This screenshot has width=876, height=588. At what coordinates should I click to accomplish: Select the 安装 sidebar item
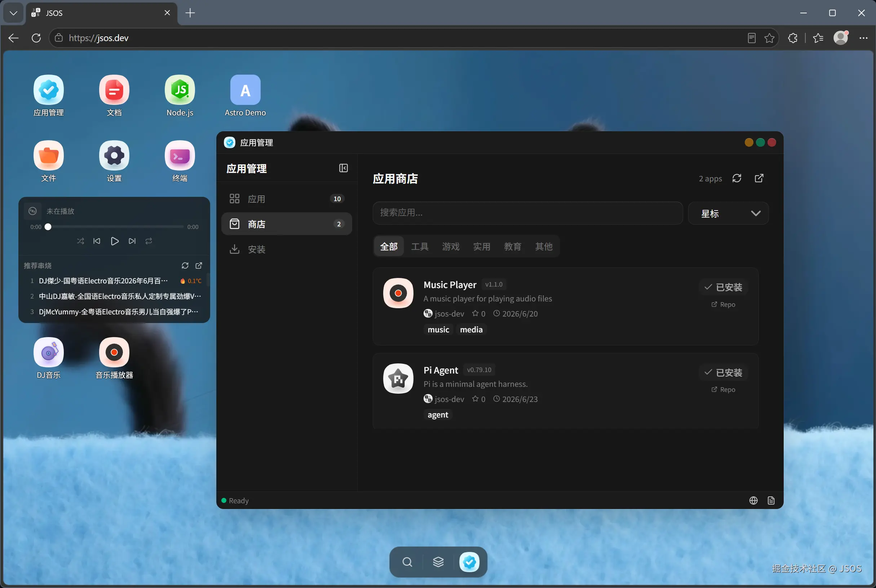tap(287, 249)
